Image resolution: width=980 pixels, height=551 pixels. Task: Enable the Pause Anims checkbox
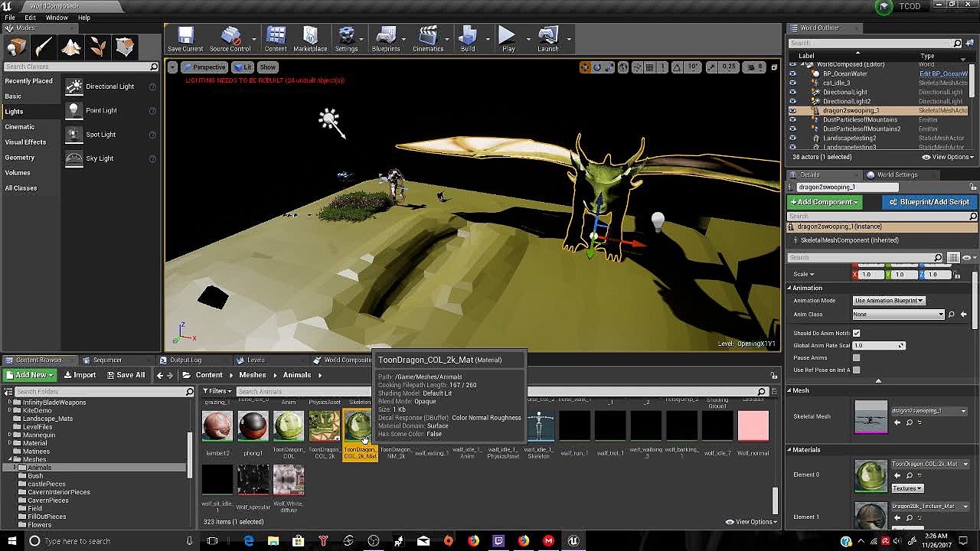click(856, 357)
